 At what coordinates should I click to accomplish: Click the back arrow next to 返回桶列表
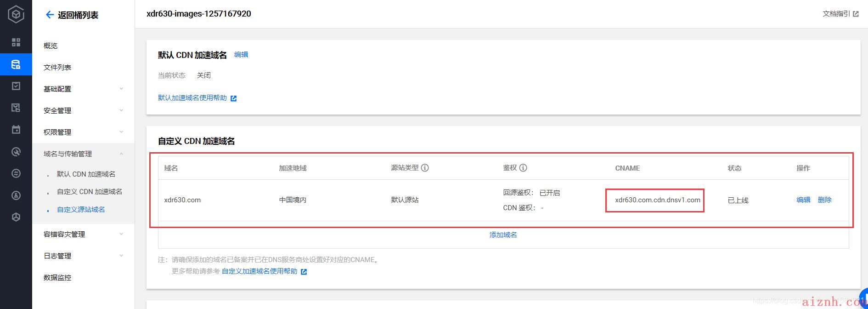(50, 15)
